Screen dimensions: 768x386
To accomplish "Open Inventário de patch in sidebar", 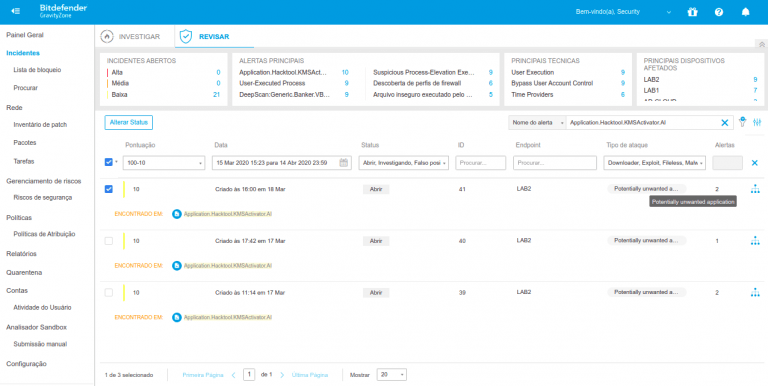I will point(40,125).
